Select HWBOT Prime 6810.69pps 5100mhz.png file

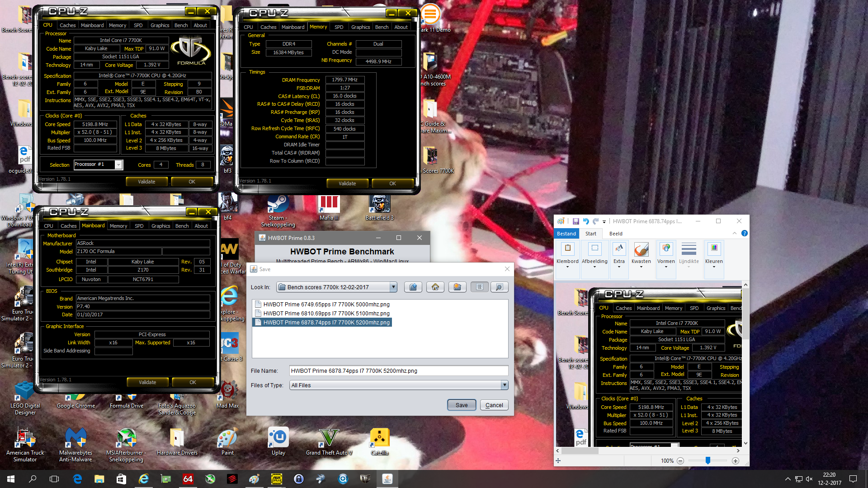(322, 314)
